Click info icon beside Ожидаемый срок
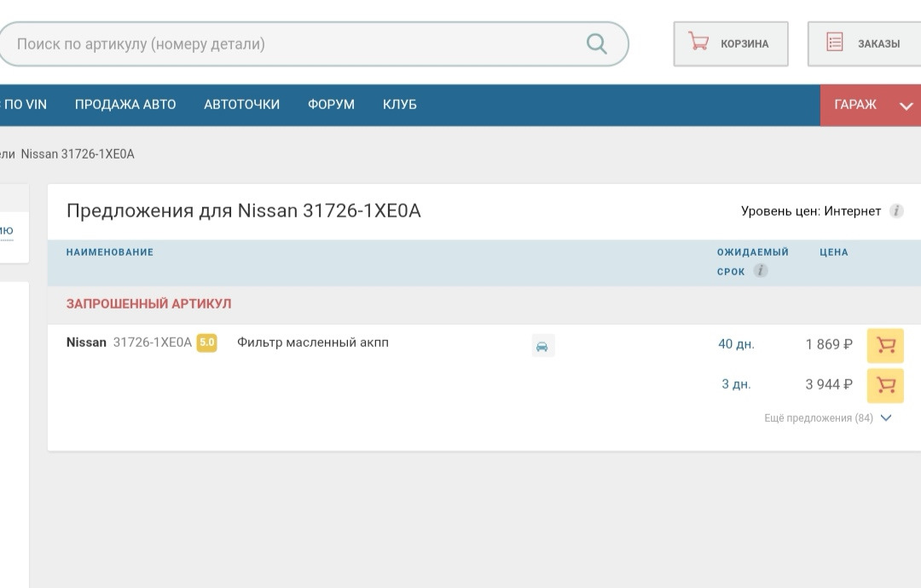 [x=760, y=271]
